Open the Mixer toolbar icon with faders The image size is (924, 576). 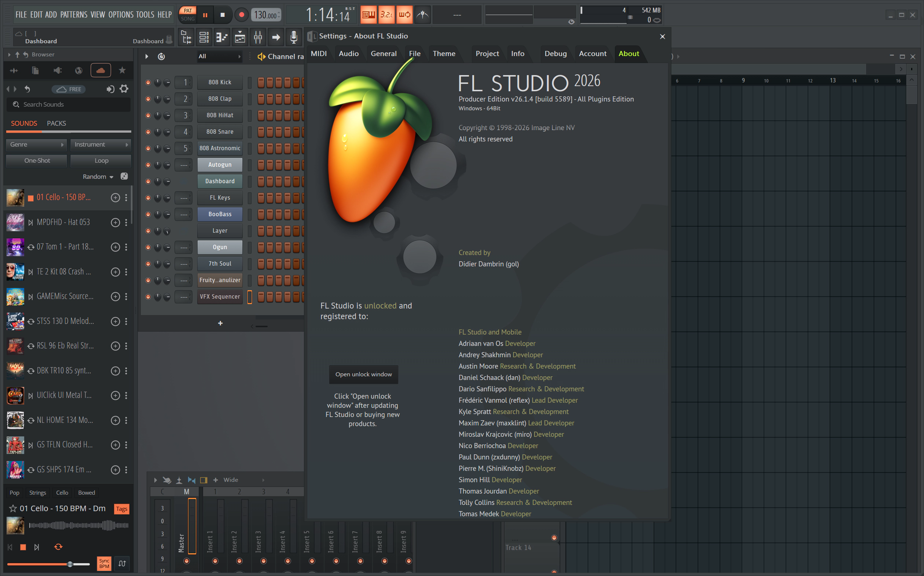(x=258, y=37)
